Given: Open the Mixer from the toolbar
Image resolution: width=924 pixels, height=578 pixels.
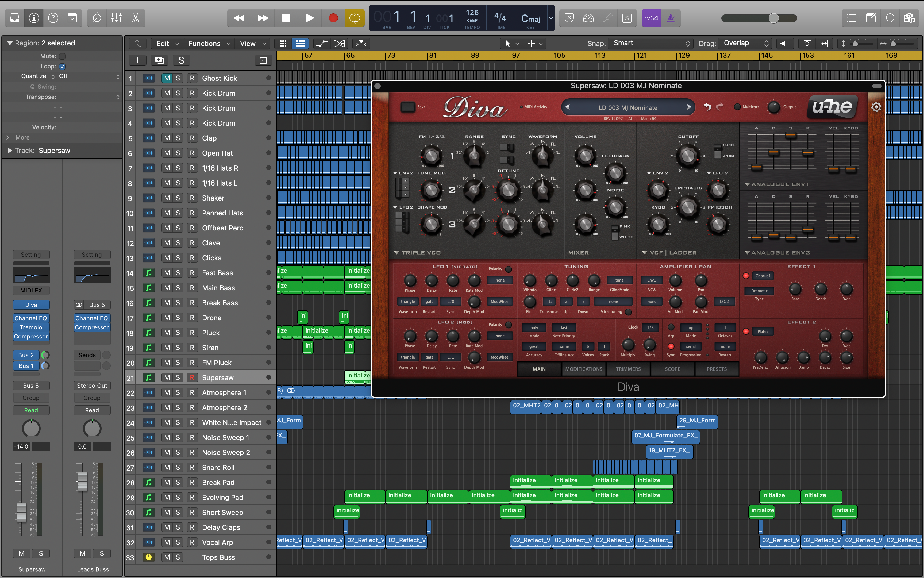Looking at the screenshot, I should [116, 18].
